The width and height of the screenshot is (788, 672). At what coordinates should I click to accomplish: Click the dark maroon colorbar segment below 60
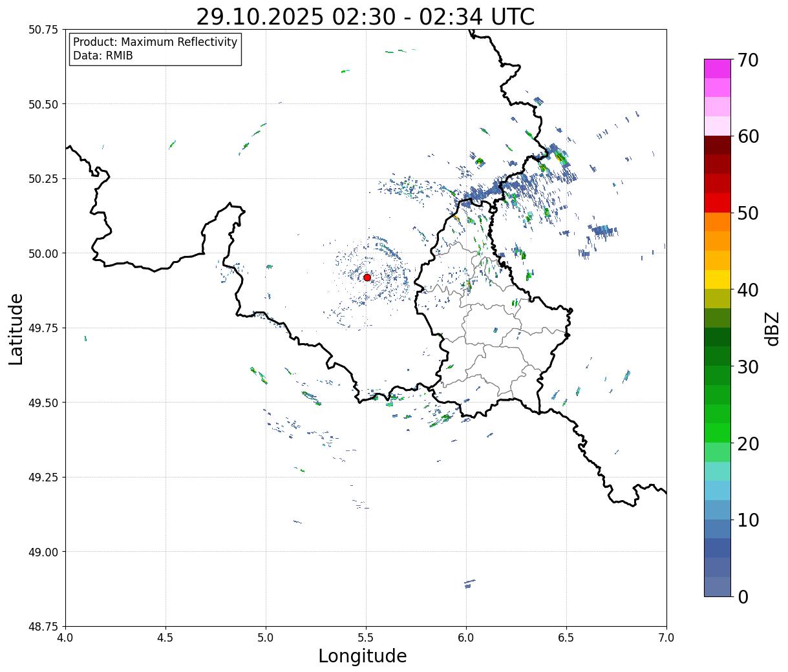click(x=718, y=145)
